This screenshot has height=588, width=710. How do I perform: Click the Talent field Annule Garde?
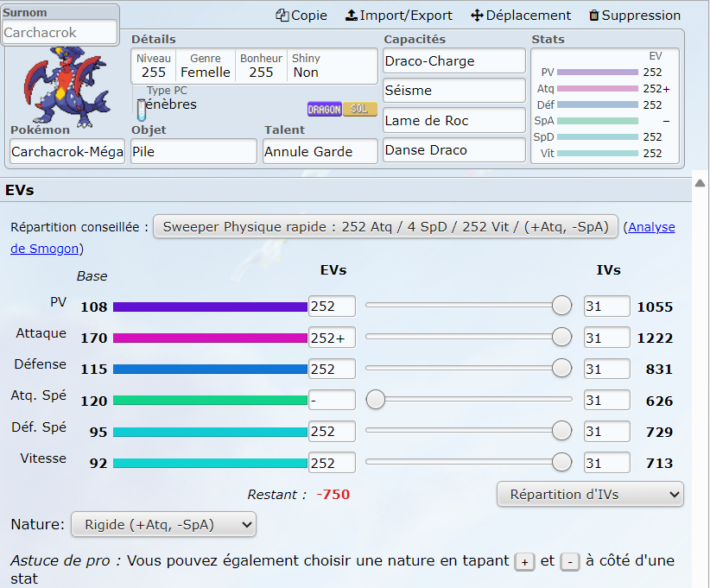(320, 151)
